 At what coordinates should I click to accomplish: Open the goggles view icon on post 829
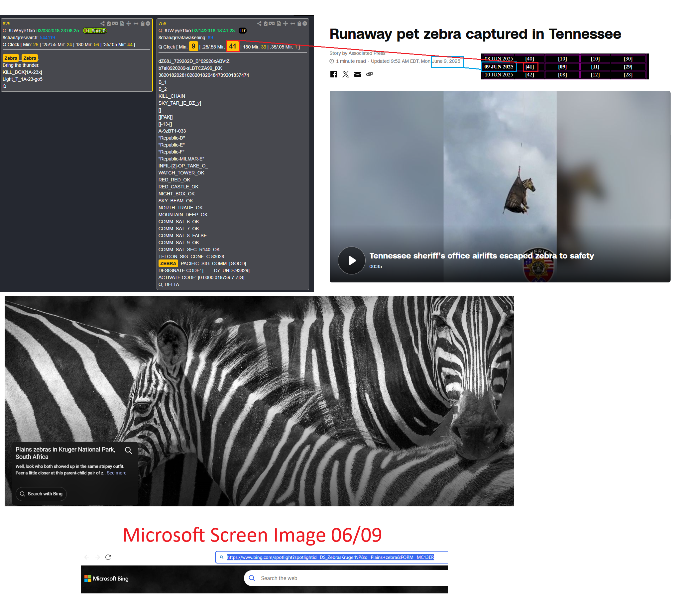(x=115, y=24)
